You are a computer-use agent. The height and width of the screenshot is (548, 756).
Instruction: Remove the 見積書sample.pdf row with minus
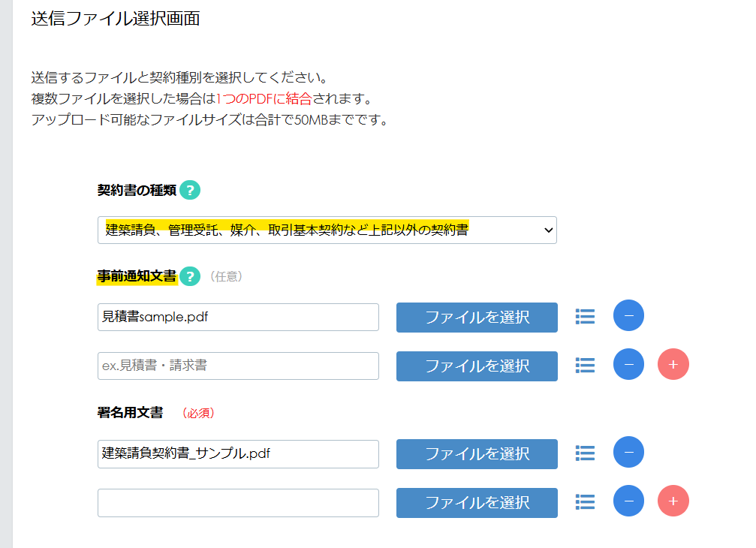coord(628,316)
